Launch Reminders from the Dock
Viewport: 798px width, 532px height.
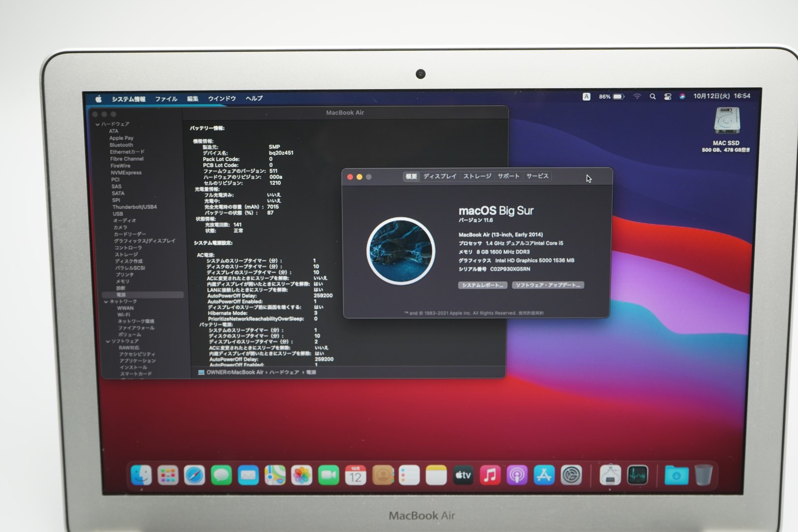tap(409, 475)
